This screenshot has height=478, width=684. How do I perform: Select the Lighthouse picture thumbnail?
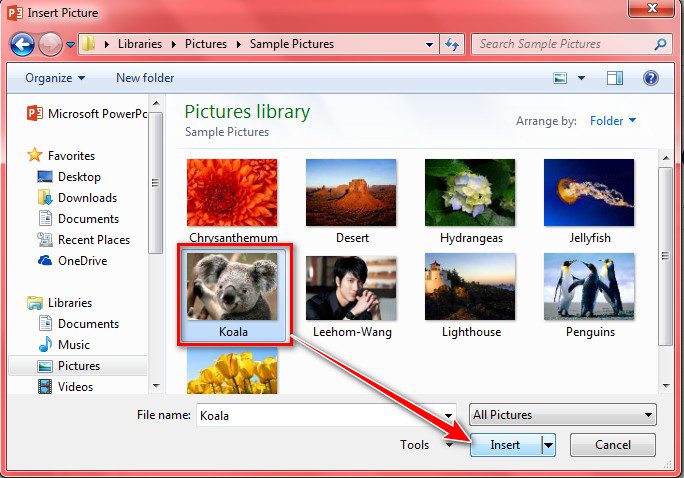pos(470,287)
